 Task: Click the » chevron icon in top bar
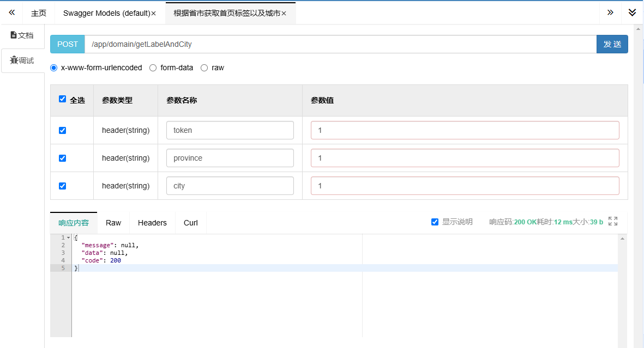610,12
